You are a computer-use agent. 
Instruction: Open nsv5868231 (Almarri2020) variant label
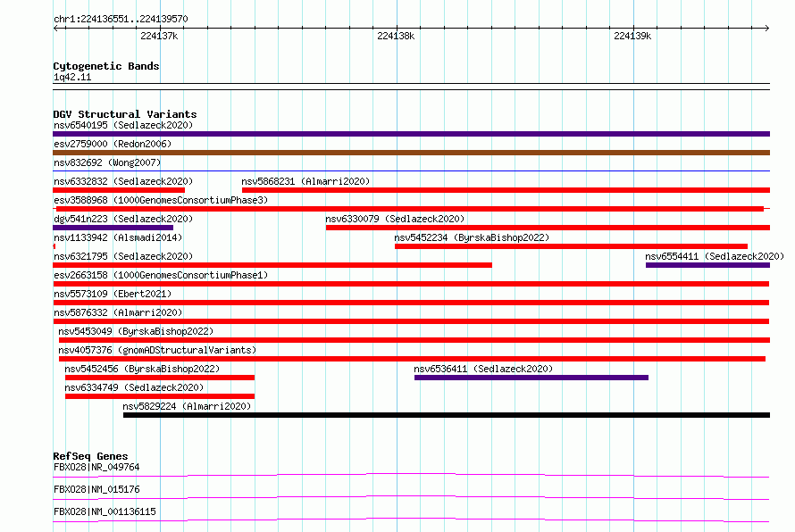tap(305, 181)
